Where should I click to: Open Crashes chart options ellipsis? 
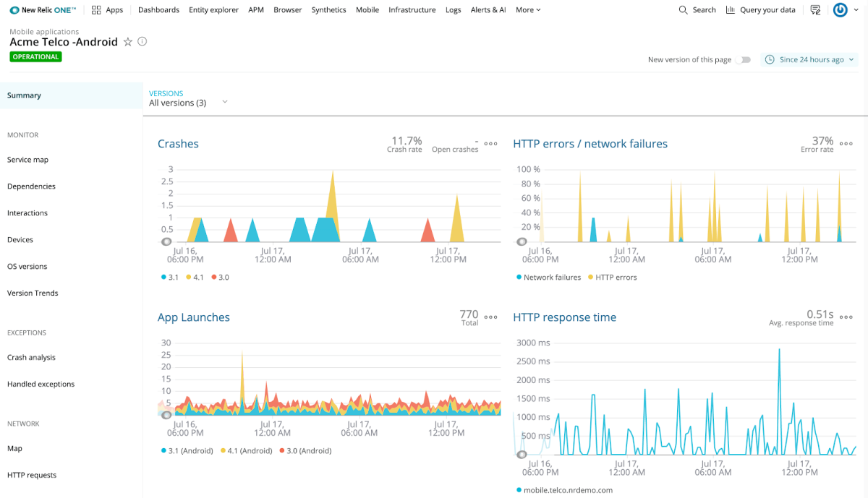(x=490, y=143)
